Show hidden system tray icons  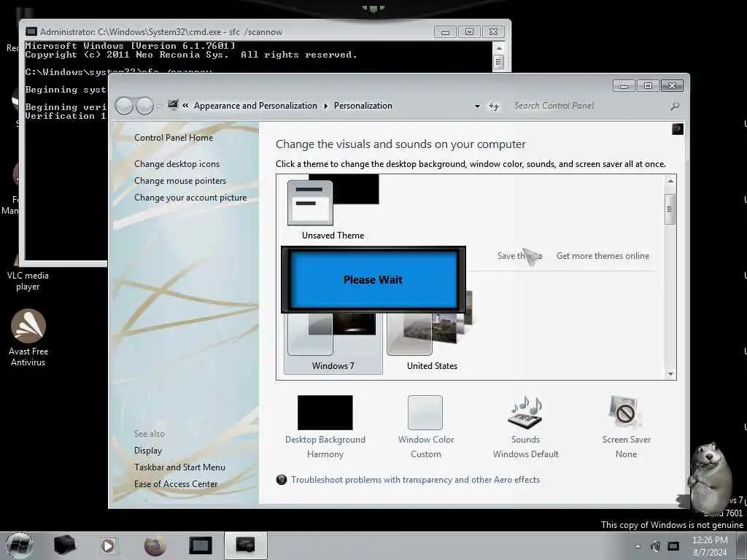point(638,546)
